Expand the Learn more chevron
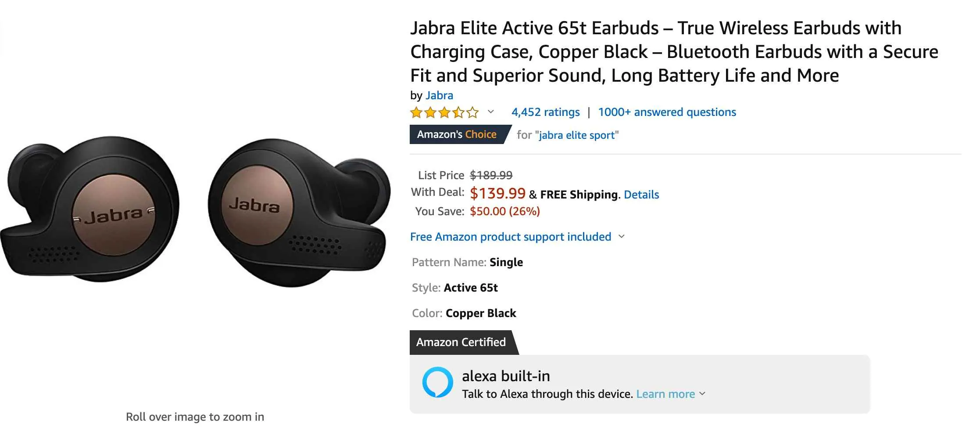 pyautogui.click(x=703, y=394)
